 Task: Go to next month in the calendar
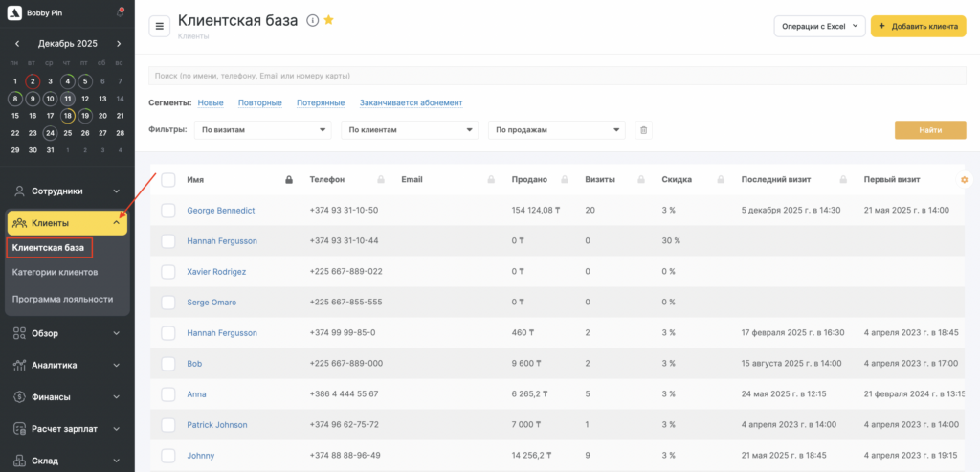point(119,44)
